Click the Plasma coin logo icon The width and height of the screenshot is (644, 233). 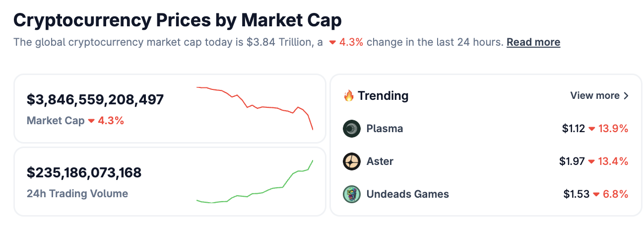(x=351, y=129)
